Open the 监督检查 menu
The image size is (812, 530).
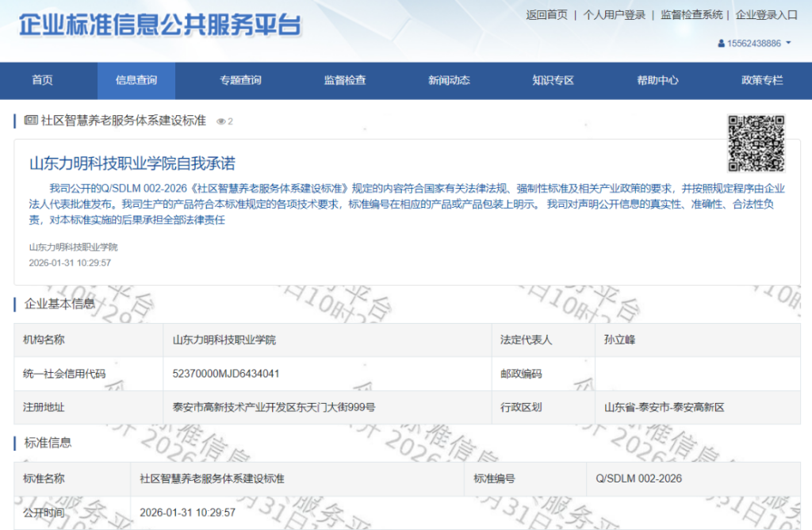click(x=346, y=80)
